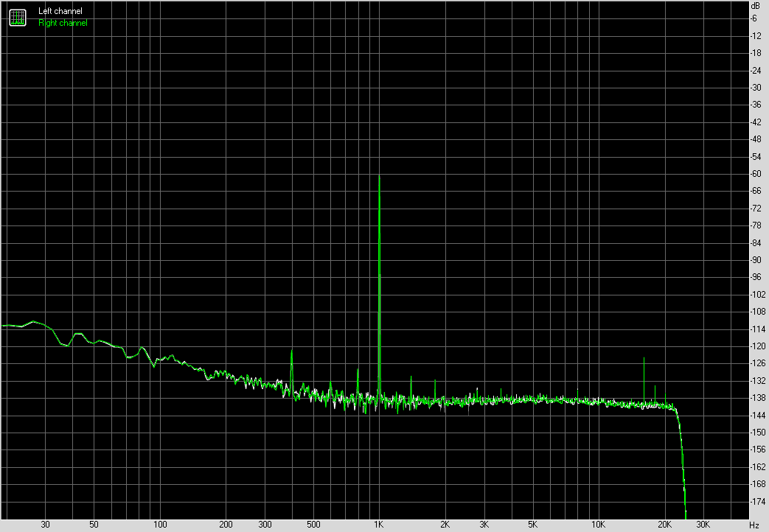Click the 30 Hz frequency axis label
The height and width of the screenshot is (532, 769).
click(x=45, y=525)
